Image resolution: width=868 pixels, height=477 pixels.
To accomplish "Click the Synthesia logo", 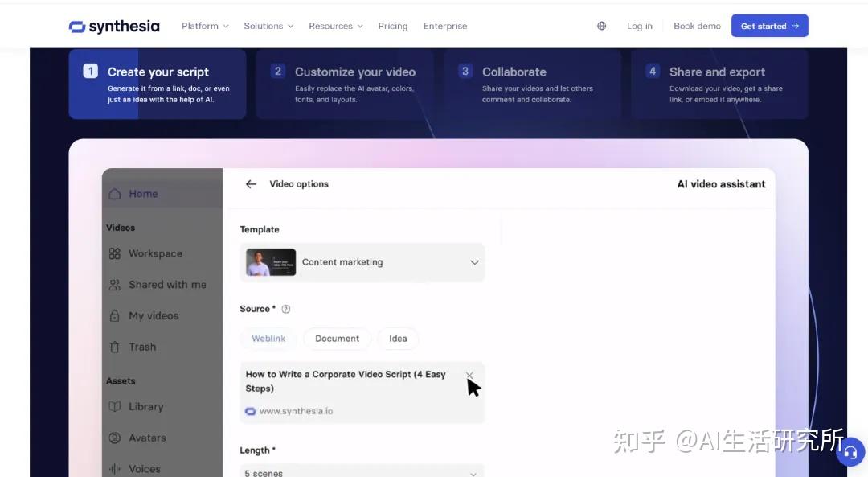I will coord(114,26).
